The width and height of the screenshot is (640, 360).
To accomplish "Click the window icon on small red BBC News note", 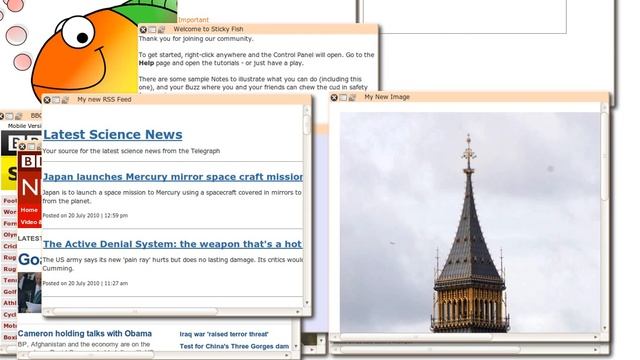I will click(x=31, y=146).
